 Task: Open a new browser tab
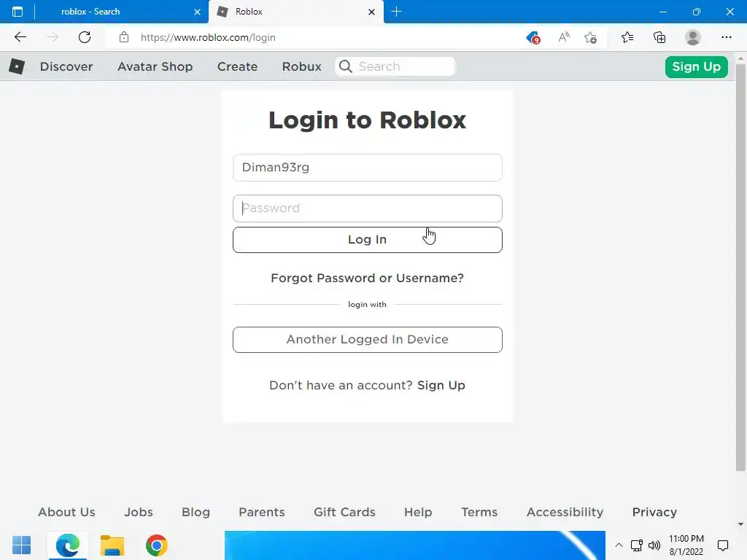[x=396, y=12]
